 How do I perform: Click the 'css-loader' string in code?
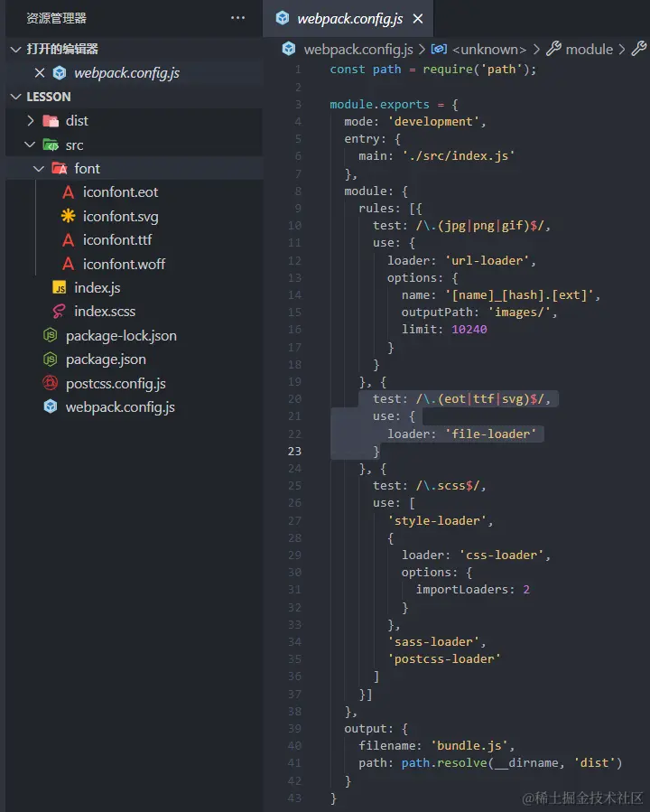[501, 555]
